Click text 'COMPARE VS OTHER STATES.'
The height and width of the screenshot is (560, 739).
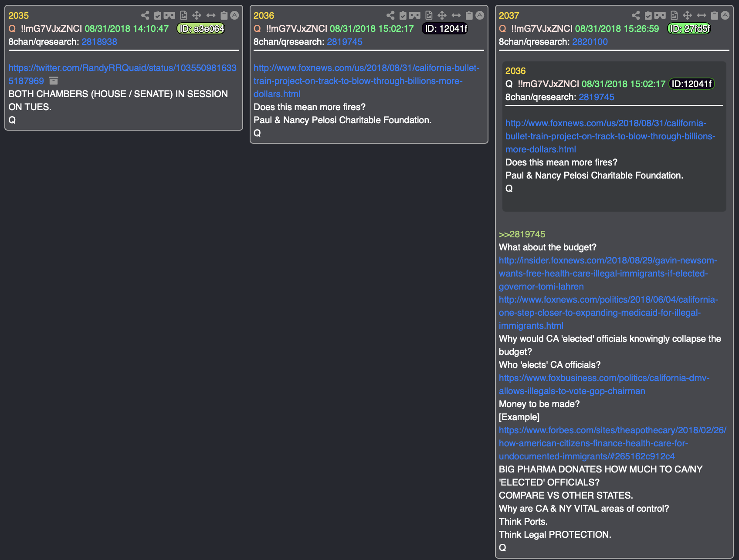566,496
